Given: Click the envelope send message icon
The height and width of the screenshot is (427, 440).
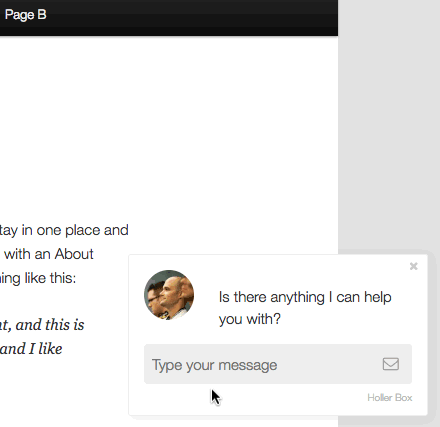Looking at the screenshot, I should (391, 364).
